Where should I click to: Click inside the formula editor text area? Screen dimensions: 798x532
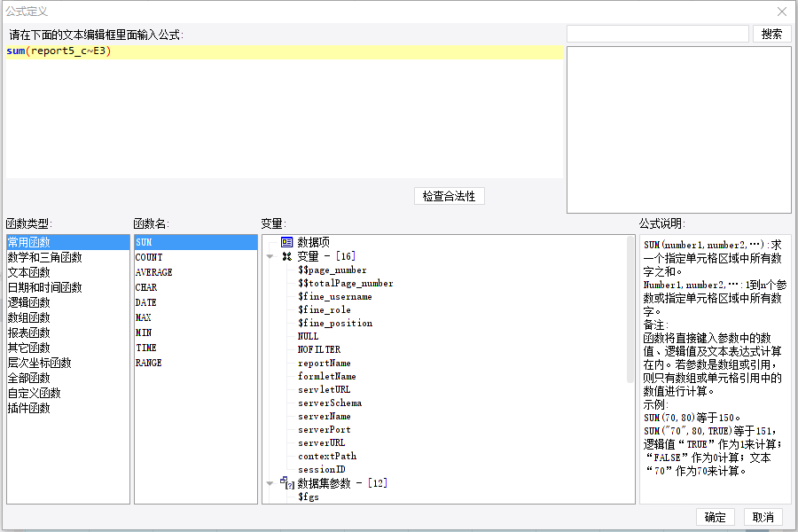point(285,112)
